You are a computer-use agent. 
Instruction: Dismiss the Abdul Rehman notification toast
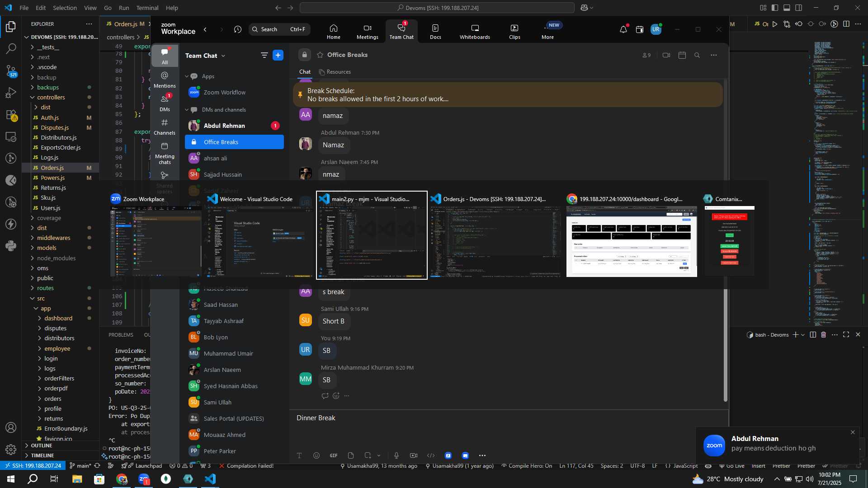[853, 432]
